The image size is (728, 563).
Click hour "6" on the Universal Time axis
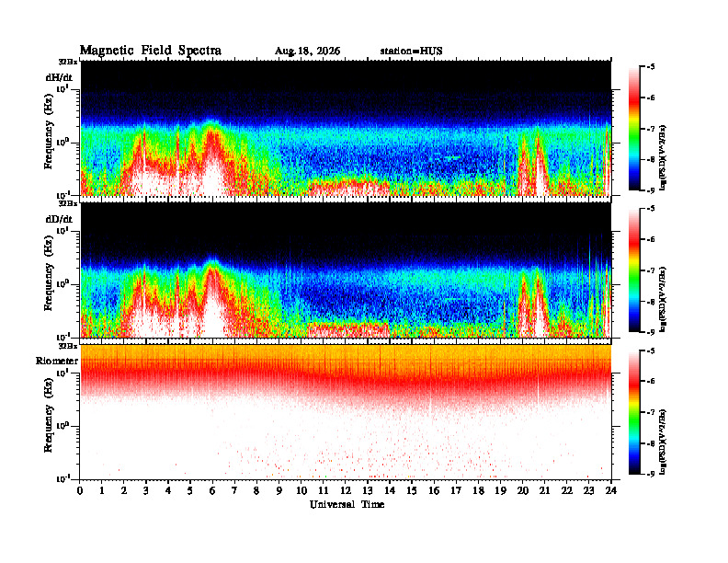(212, 490)
